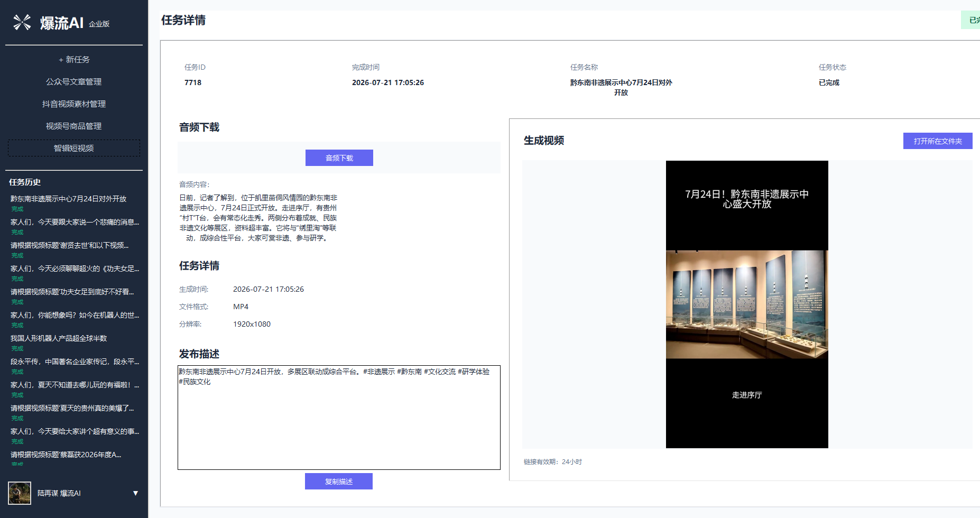The height and width of the screenshot is (518, 980).
Task: Open history task 段永平传，中国著名企业家传记
Action: (75, 362)
